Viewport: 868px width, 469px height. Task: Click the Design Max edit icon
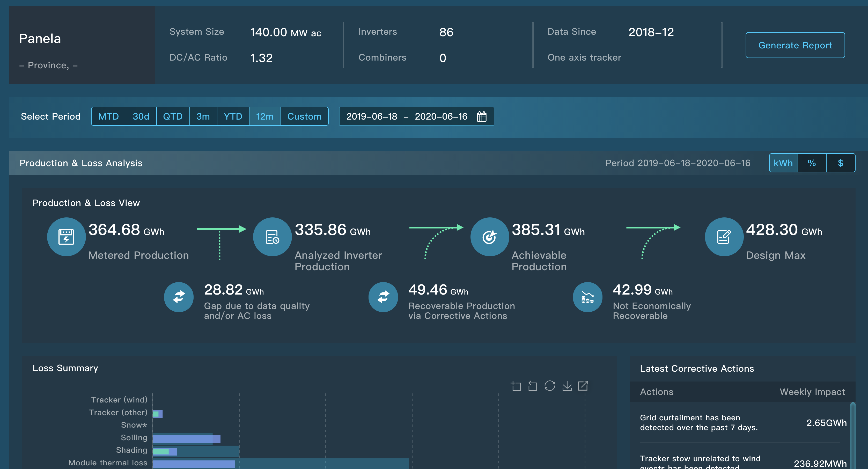click(x=724, y=237)
